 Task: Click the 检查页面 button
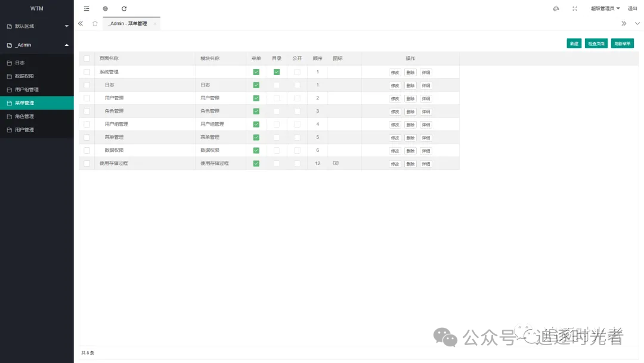coord(596,44)
